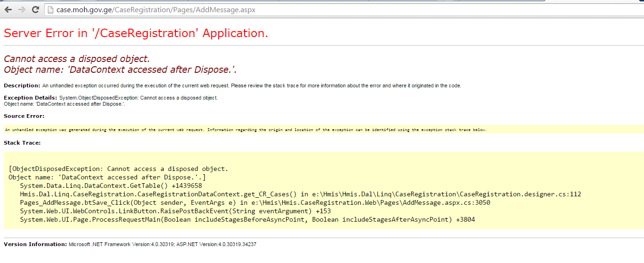This screenshot has width=644, height=263.
Task: Click the 'Version Information:' footer text
Action: (35, 244)
